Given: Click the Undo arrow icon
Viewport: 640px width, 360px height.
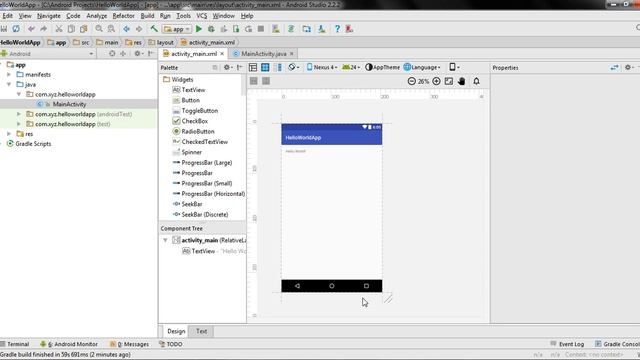Looking at the screenshot, I should point(31,29).
